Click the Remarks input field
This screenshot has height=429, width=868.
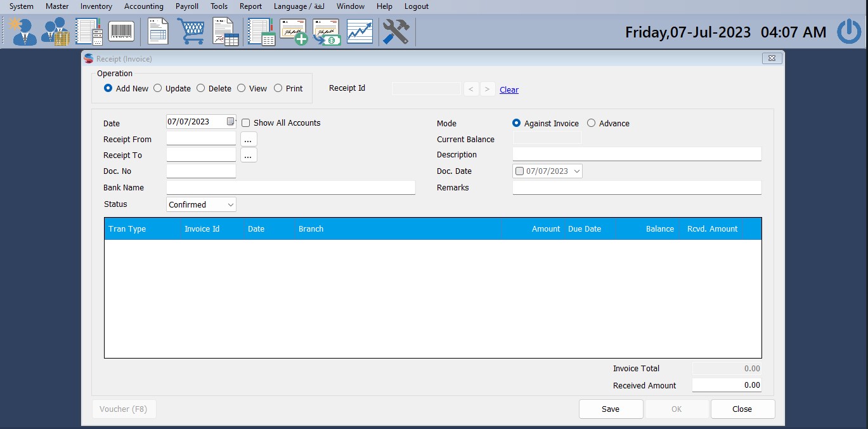[x=637, y=187]
